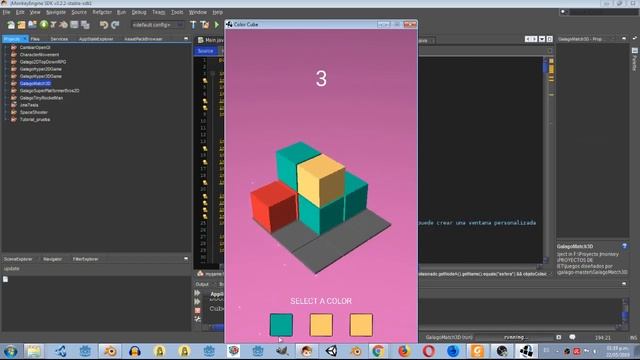The width and height of the screenshot is (640, 360).
Task: Open the Tools menu
Action: point(177,12)
